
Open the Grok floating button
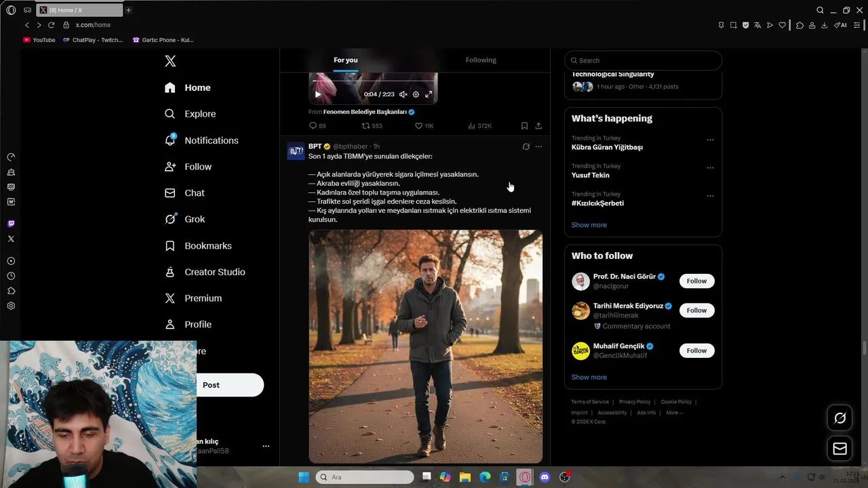pyautogui.click(x=840, y=418)
